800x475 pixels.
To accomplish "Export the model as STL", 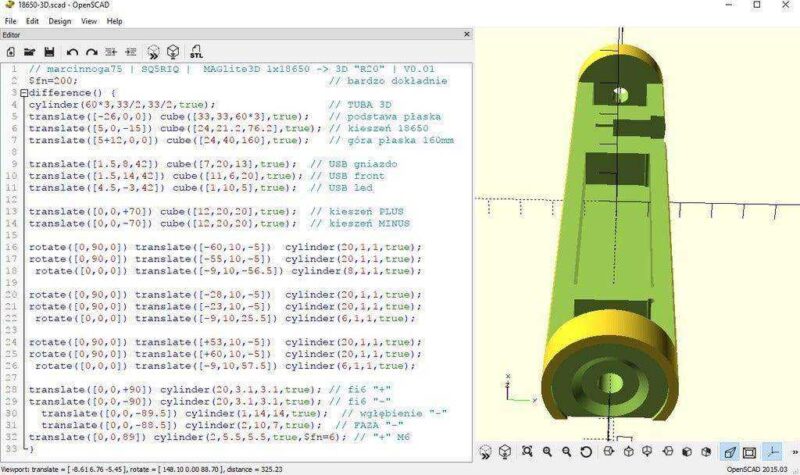I will 196,52.
